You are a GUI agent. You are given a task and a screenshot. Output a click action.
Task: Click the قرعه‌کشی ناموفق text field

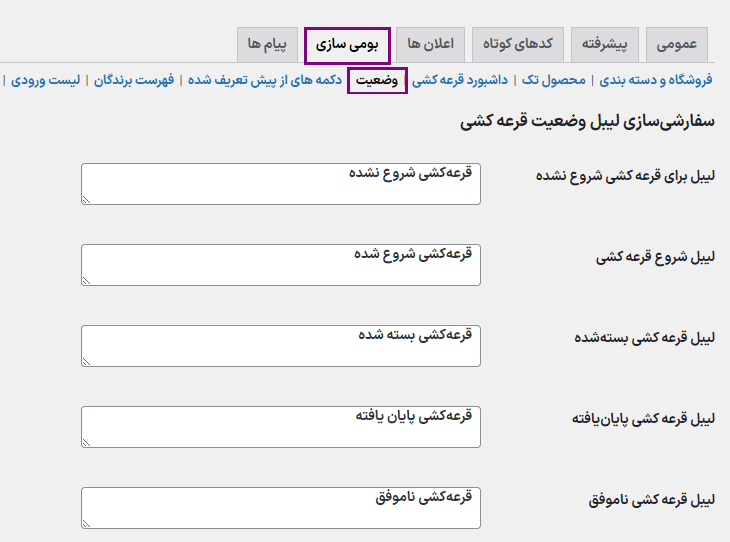click(x=280, y=508)
